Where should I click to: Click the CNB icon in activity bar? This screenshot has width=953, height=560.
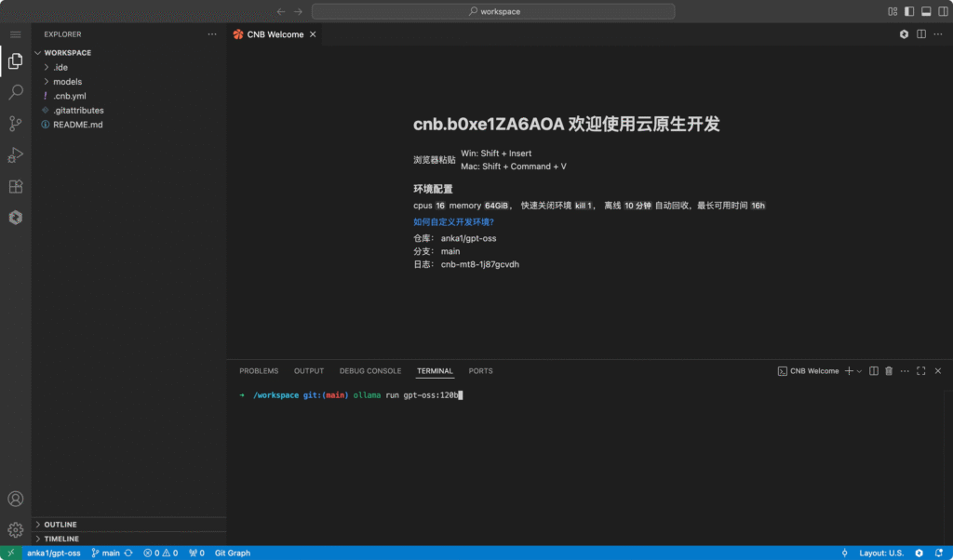[x=16, y=217]
